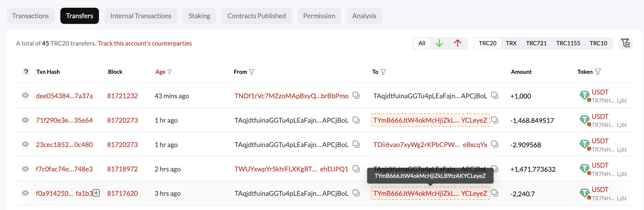Open block 81720273 in 23cec1852 row

[122, 145]
